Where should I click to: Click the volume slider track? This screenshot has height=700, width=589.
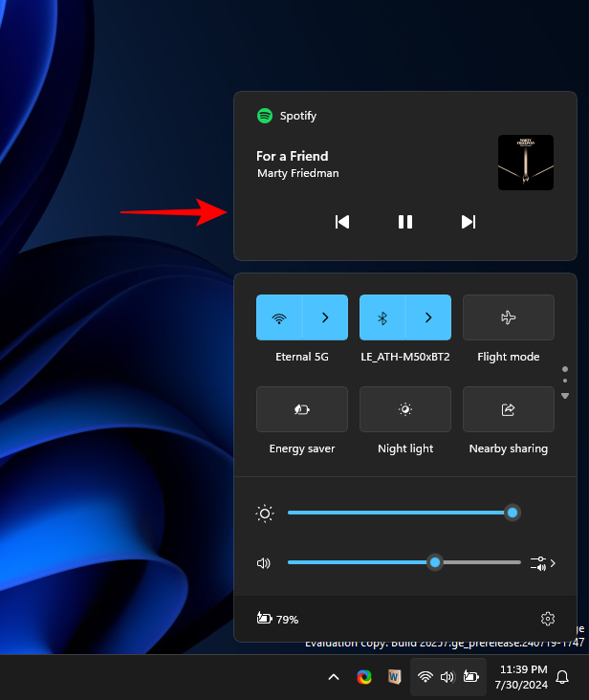[363, 562]
